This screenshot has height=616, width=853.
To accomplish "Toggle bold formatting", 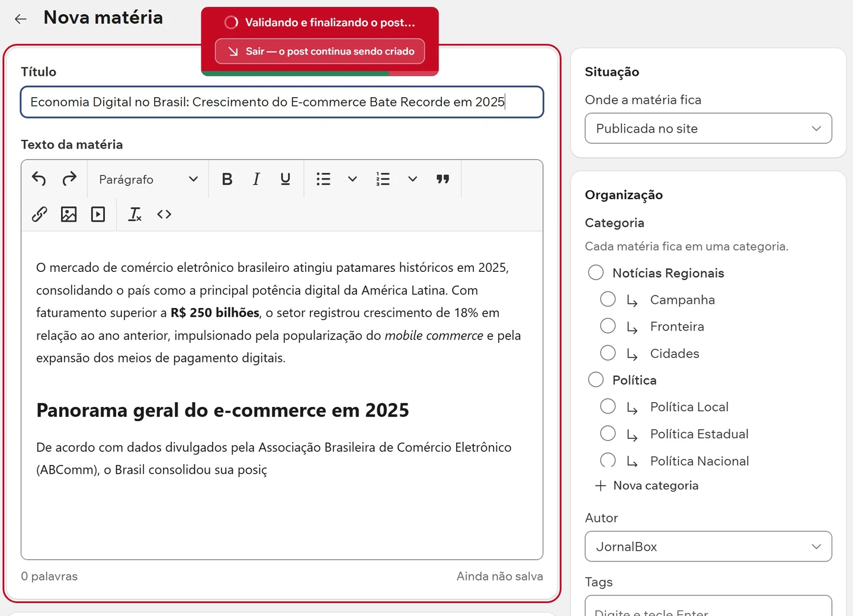I will (227, 179).
